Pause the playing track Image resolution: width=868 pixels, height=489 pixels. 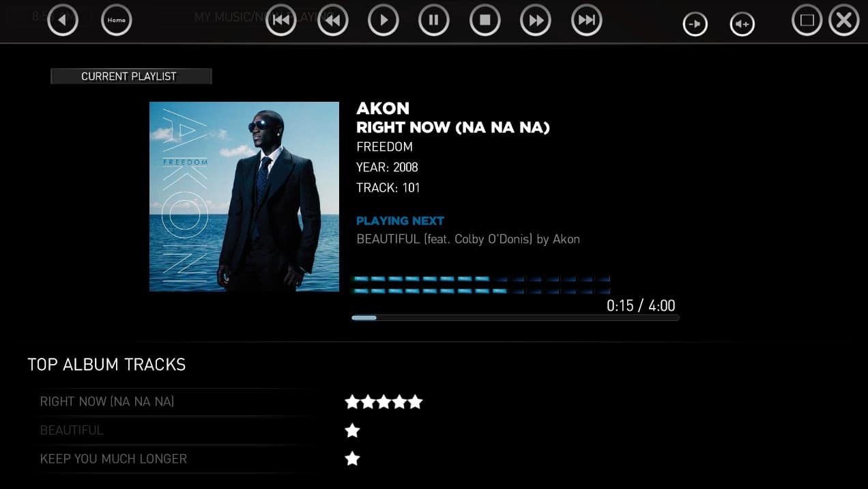pos(434,20)
